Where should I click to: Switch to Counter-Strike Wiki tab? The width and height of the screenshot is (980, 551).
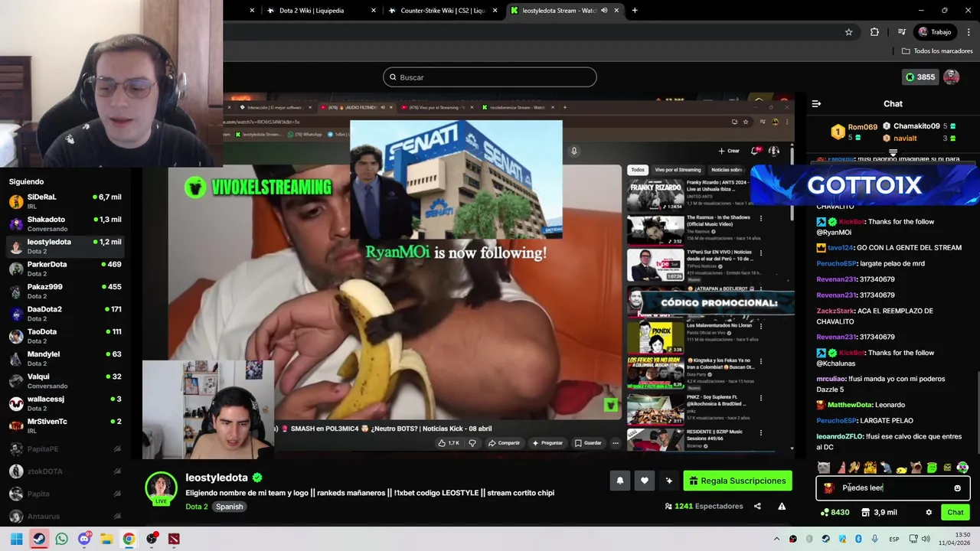pyautogui.click(x=443, y=11)
